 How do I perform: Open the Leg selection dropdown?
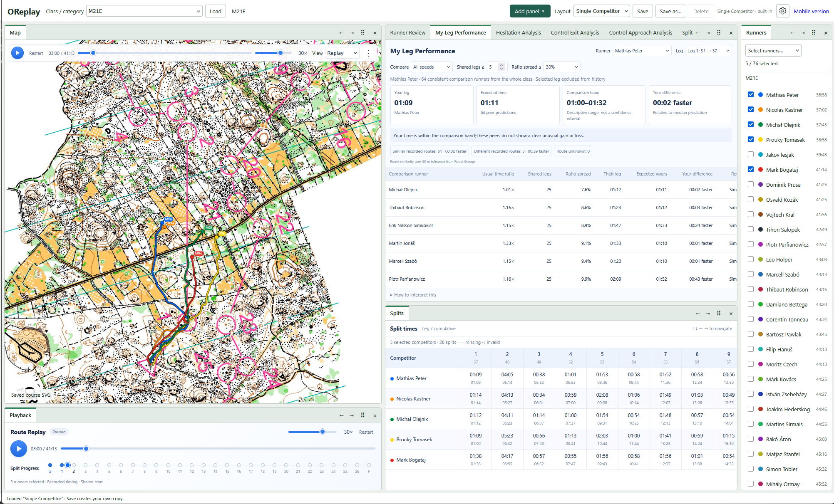tap(708, 51)
